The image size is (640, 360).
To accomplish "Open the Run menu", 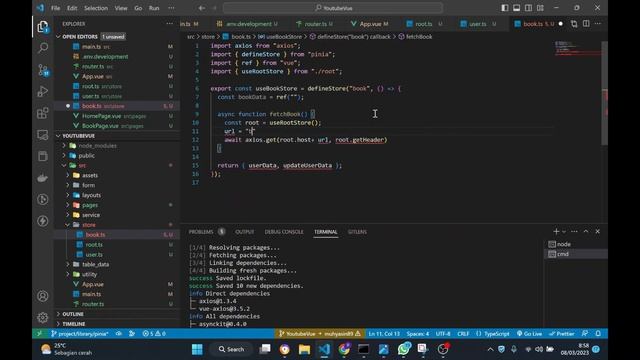I will pos(154,8).
